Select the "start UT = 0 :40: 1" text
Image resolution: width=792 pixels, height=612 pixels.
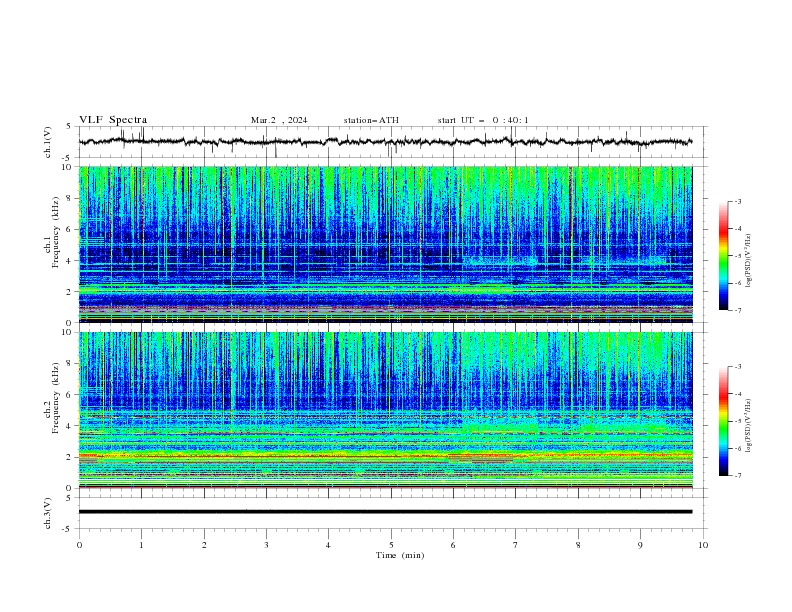pos(483,120)
